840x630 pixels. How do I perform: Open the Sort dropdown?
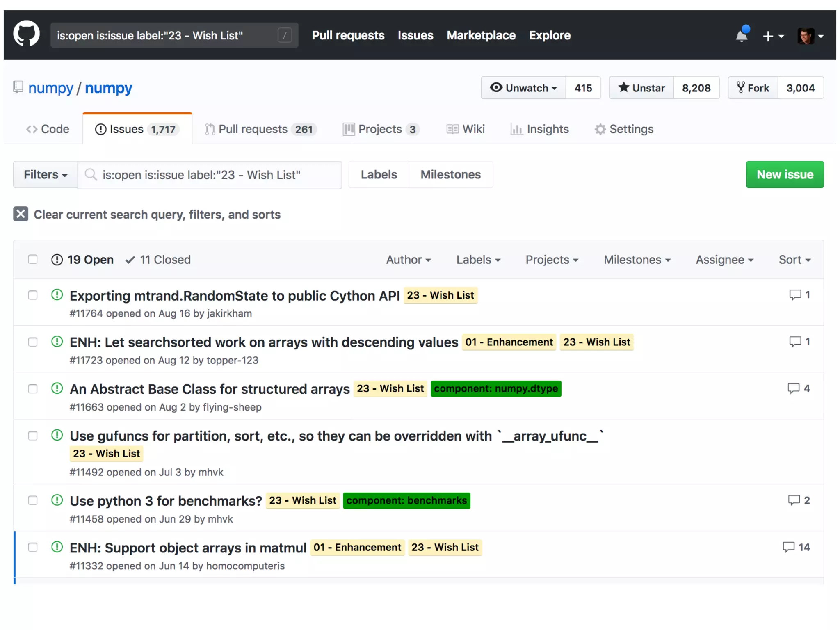(794, 260)
